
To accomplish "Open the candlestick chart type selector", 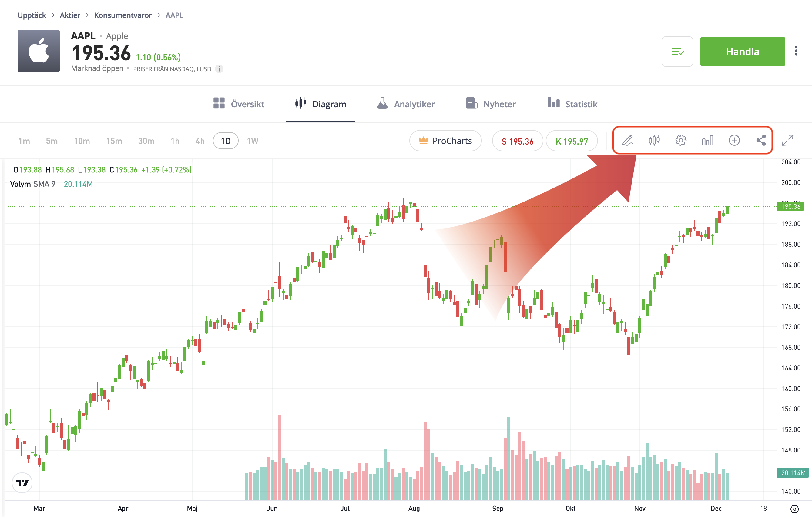I will pos(654,140).
